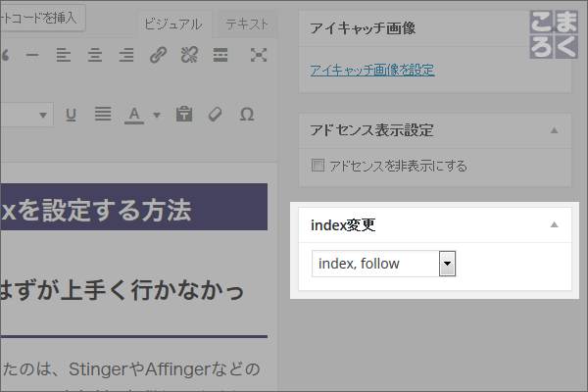Click the index変更 panel title
Viewport: 588px width, 392px height.
[x=343, y=225]
